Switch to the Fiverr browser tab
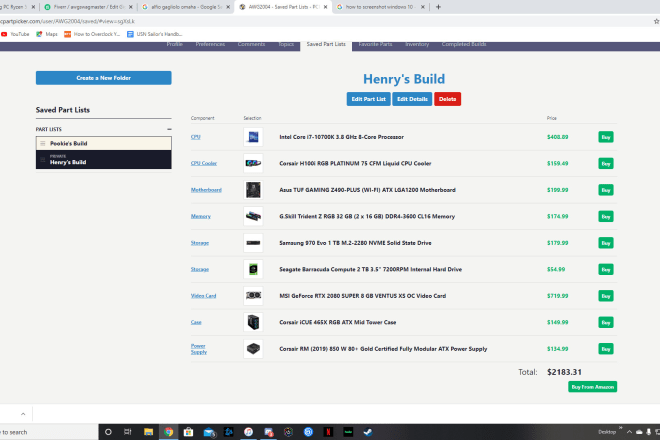This screenshot has height=440, width=660. 88,7
